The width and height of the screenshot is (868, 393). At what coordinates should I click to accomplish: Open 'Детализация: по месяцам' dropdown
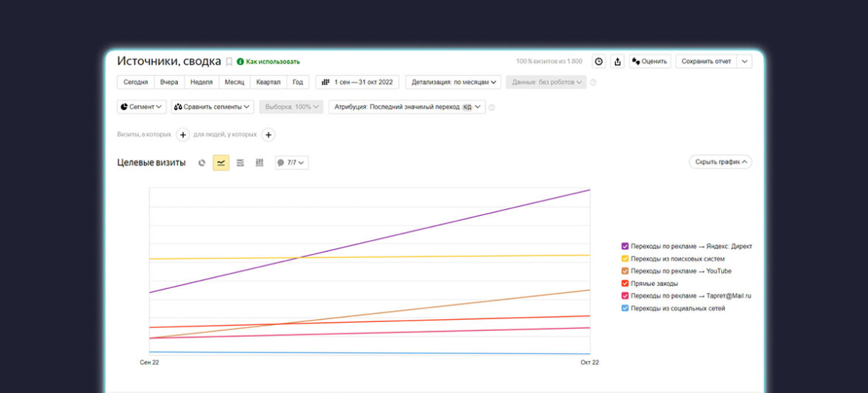click(x=453, y=82)
